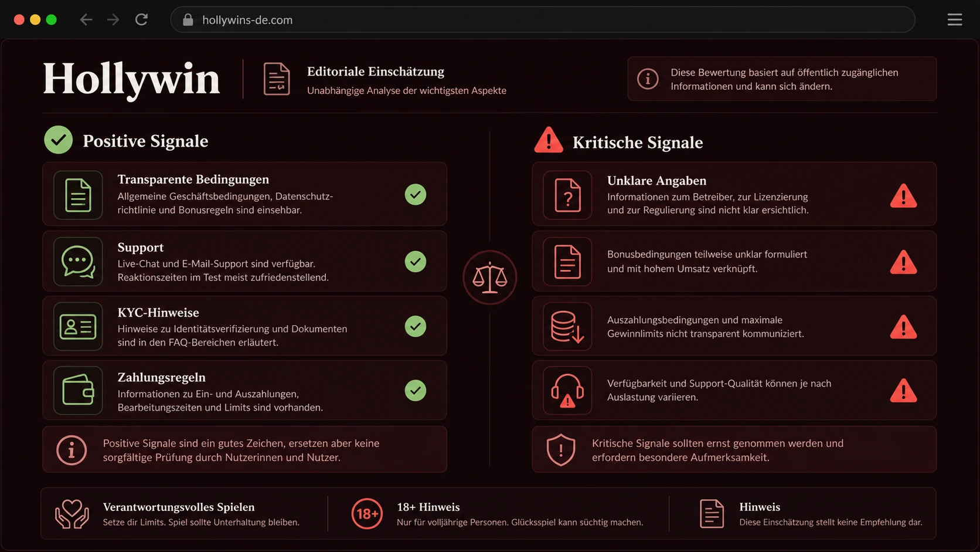Click the Support chat bubble icon
Image resolution: width=980 pixels, height=552 pixels.
click(78, 262)
